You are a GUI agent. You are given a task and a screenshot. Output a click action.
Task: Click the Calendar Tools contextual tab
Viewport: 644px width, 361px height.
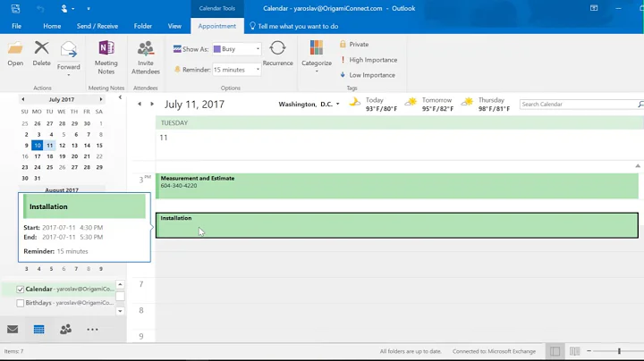(216, 8)
